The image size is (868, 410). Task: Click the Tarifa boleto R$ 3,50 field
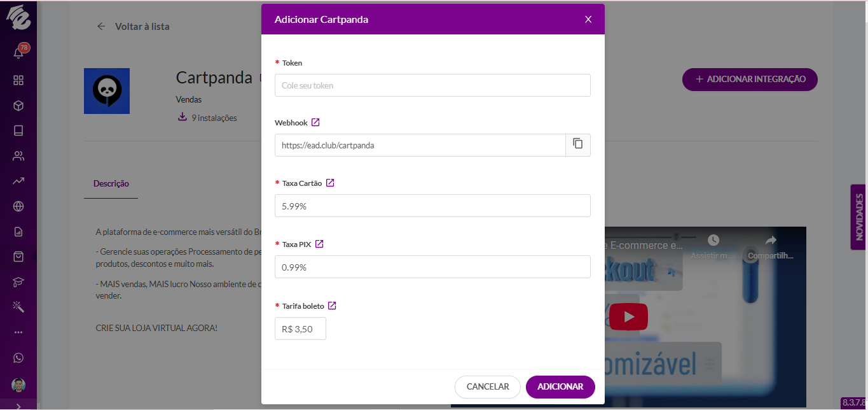[x=300, y=329]
